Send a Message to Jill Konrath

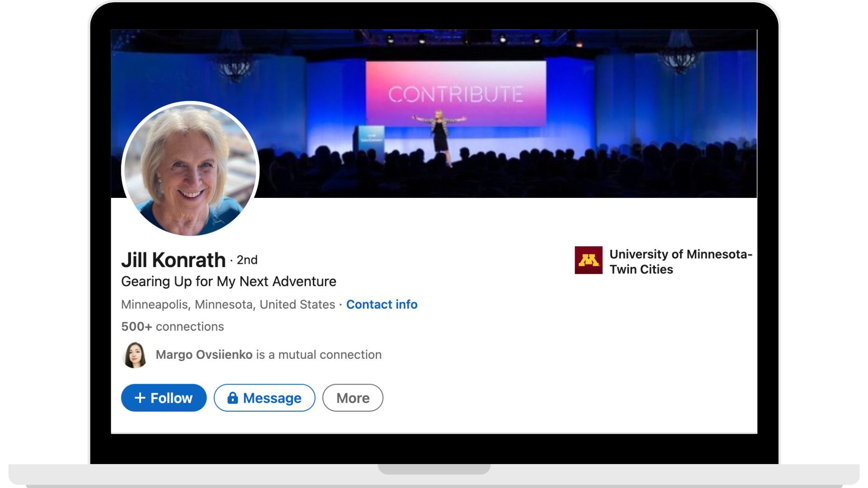pos(264,398)
